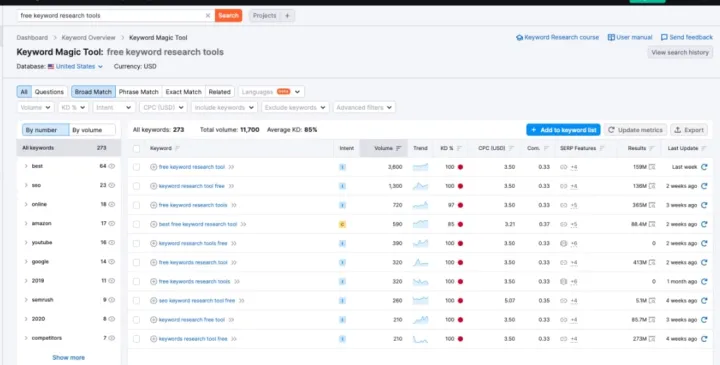Add 'best free keyword research tool' via plus icon
720x365 pixels.
153,225
